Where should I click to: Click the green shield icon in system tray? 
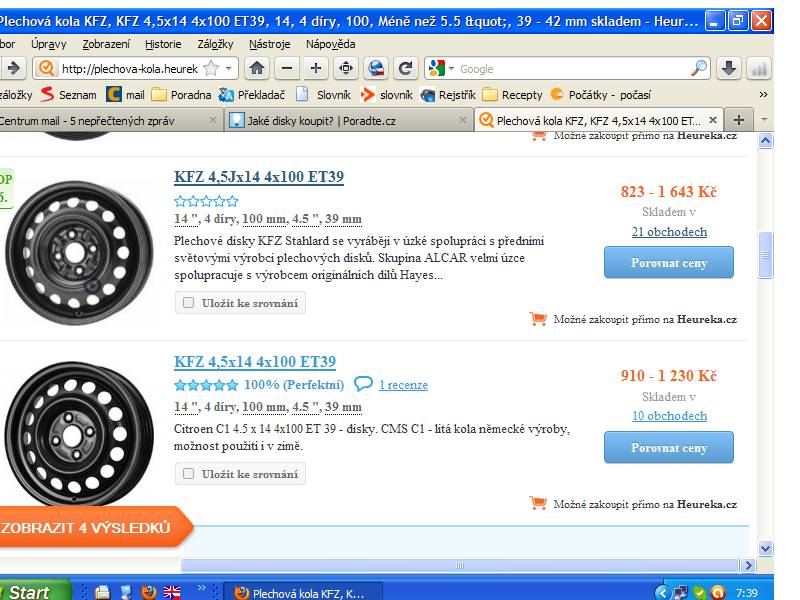point(700,592)
